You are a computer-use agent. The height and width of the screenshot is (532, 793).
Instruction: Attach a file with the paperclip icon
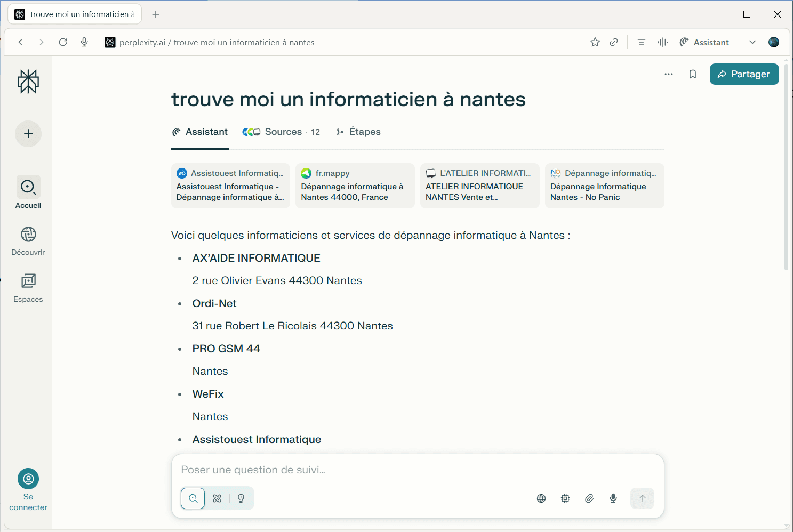589,498
